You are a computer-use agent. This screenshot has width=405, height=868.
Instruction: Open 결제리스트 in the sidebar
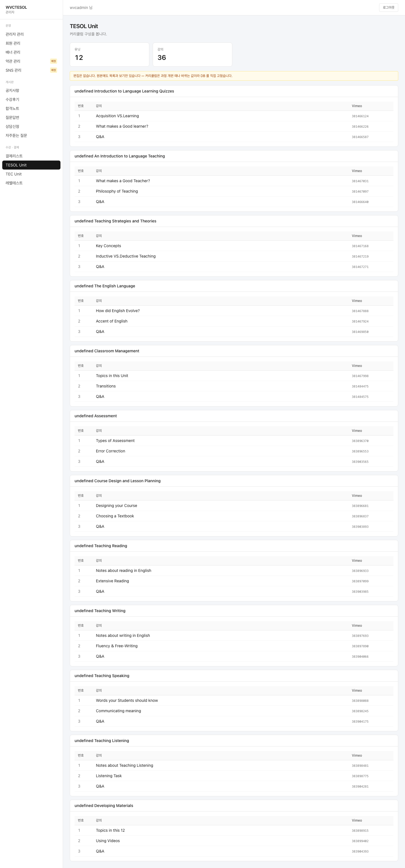[31, 156]
